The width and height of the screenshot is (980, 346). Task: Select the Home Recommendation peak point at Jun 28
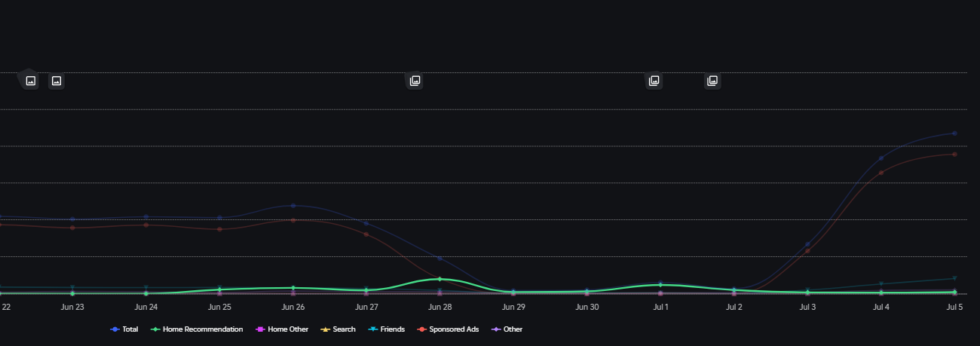439,279
